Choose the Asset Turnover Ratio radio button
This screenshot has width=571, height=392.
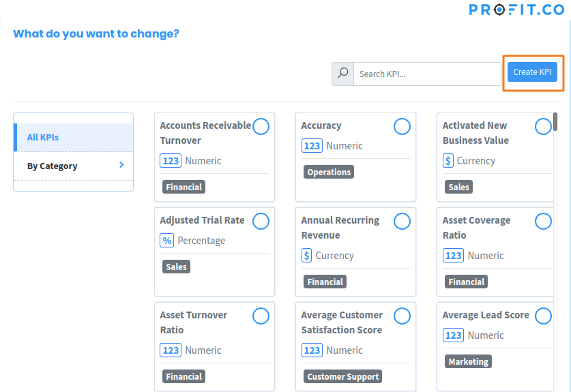point(261,316)
